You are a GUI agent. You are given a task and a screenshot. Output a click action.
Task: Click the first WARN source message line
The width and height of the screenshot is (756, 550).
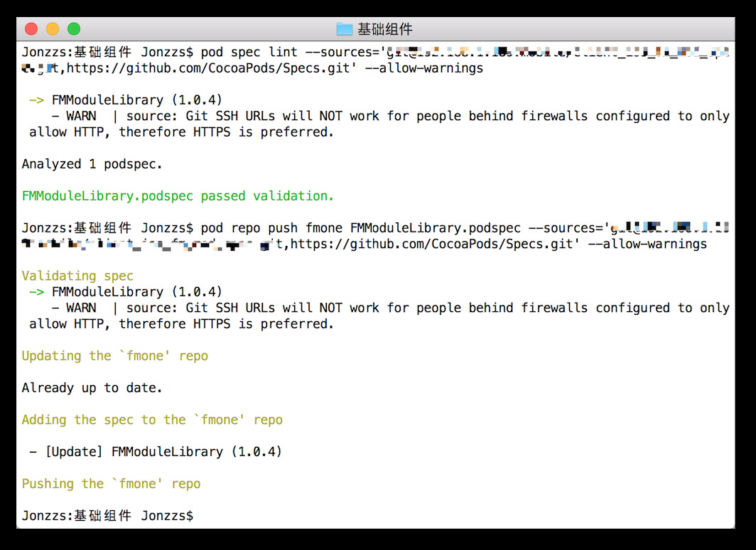[390, 117]
